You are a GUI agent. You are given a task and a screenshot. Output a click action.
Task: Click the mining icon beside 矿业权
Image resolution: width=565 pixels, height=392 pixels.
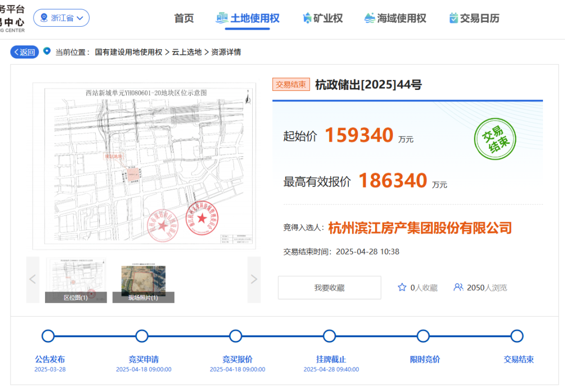point(307,18)
